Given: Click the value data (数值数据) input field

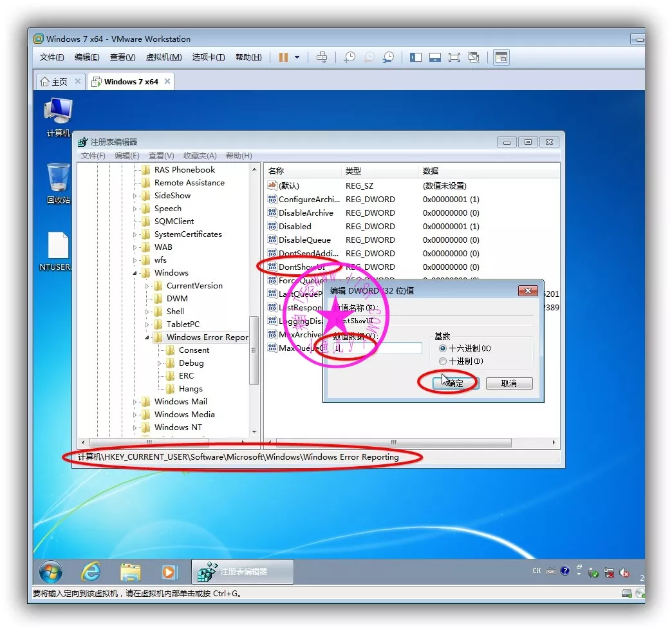Looking at the screenshot, I should (377, 348).
